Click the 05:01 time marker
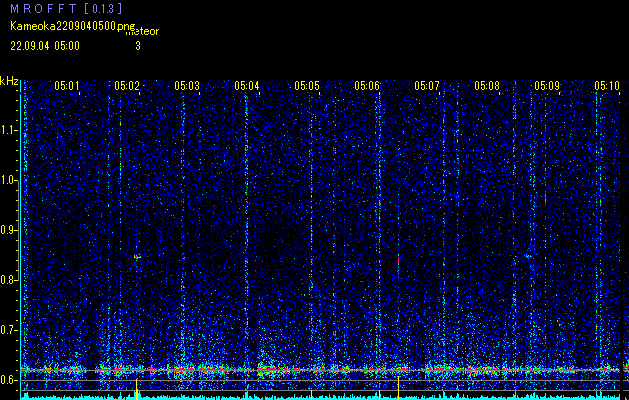The width and height of the screenshot is (629, 400). coord(67,85)
